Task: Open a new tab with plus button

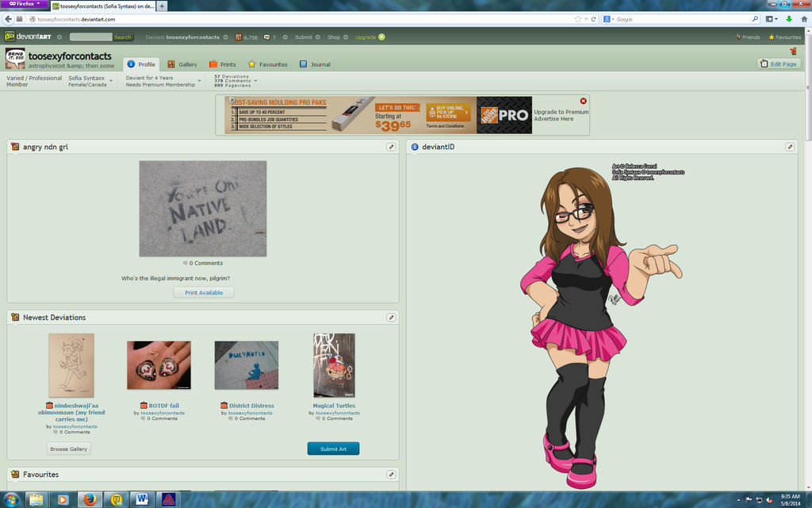Action: [162, 6]
